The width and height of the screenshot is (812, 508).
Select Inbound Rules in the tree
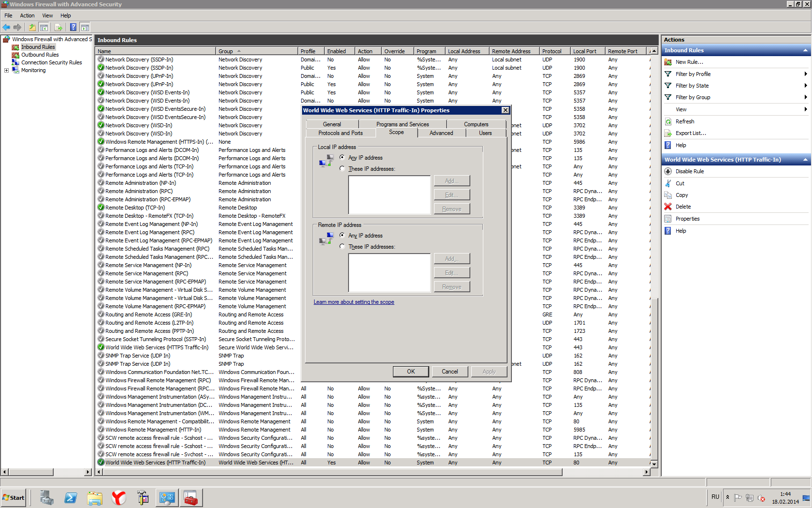[38, 47]
